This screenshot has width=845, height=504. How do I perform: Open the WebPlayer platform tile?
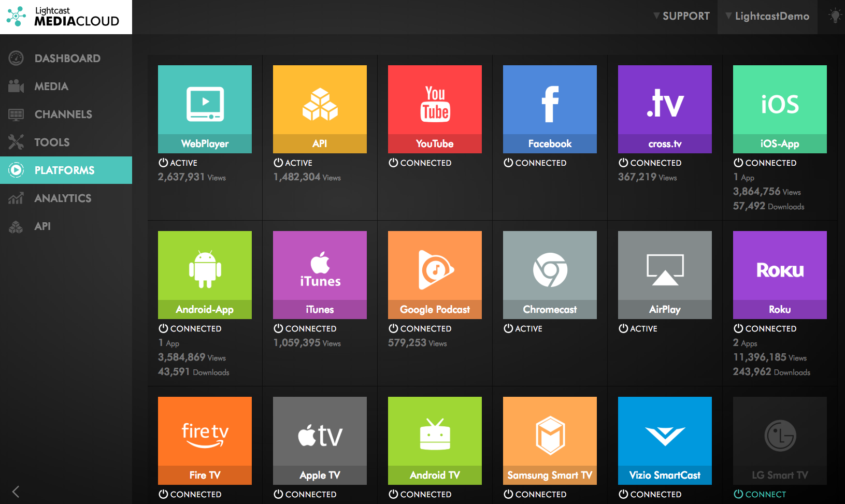pyautogui.click(x=205, y=109)
